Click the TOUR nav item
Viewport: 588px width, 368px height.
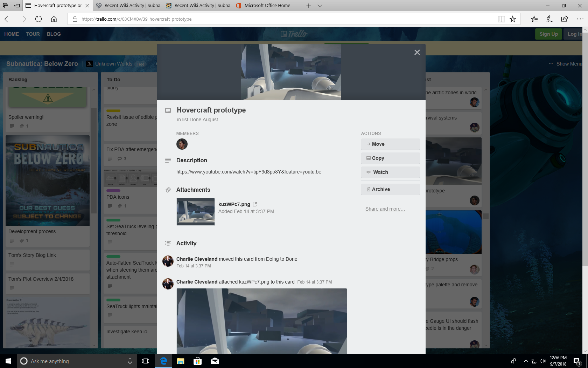tap(33, 34)
